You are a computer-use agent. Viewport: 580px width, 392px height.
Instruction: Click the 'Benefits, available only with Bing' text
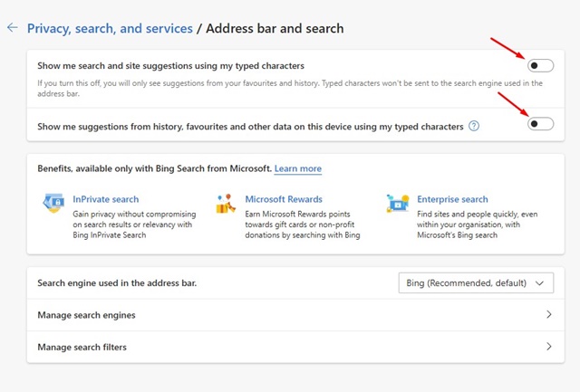click(x=155, y=169)
